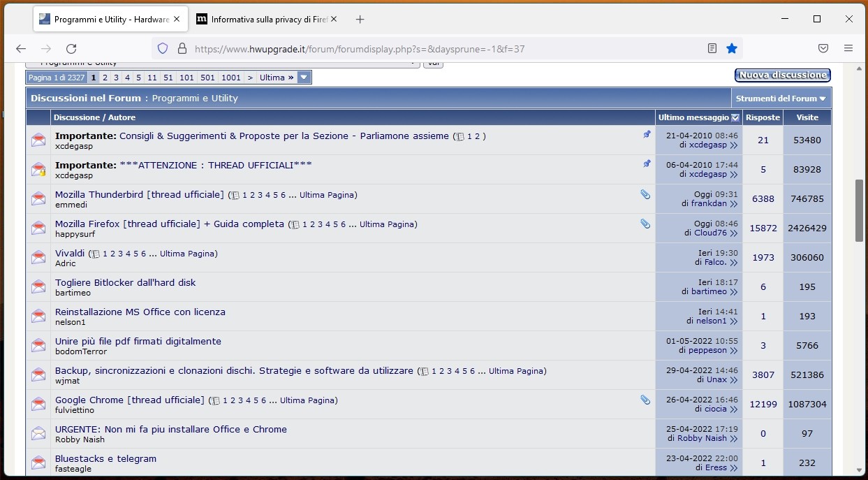Click author name bodomTerror

pos(81,351)
